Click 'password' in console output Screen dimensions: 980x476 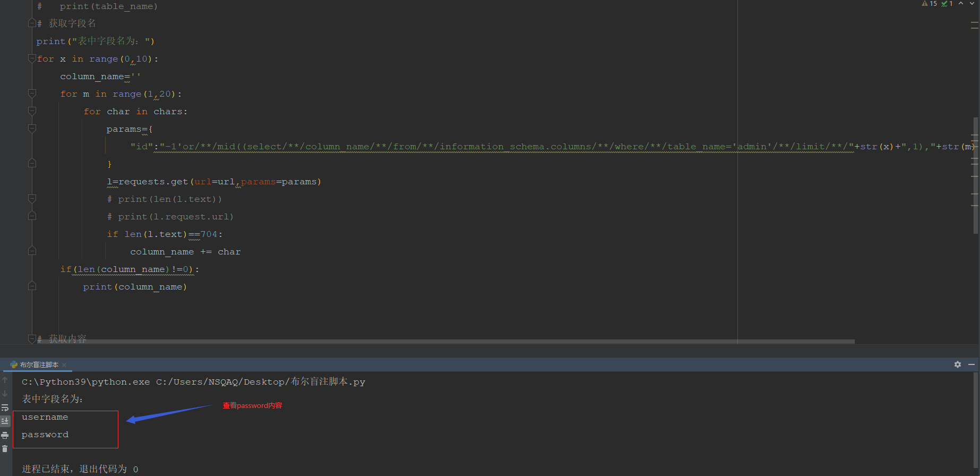[x=45, y=435]
